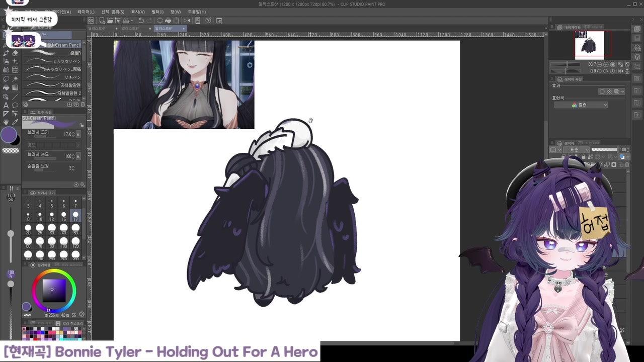Click the navigator zoom in icon
Image resolution: width=644 pixels, height=362 pixels.
[606, 64]
